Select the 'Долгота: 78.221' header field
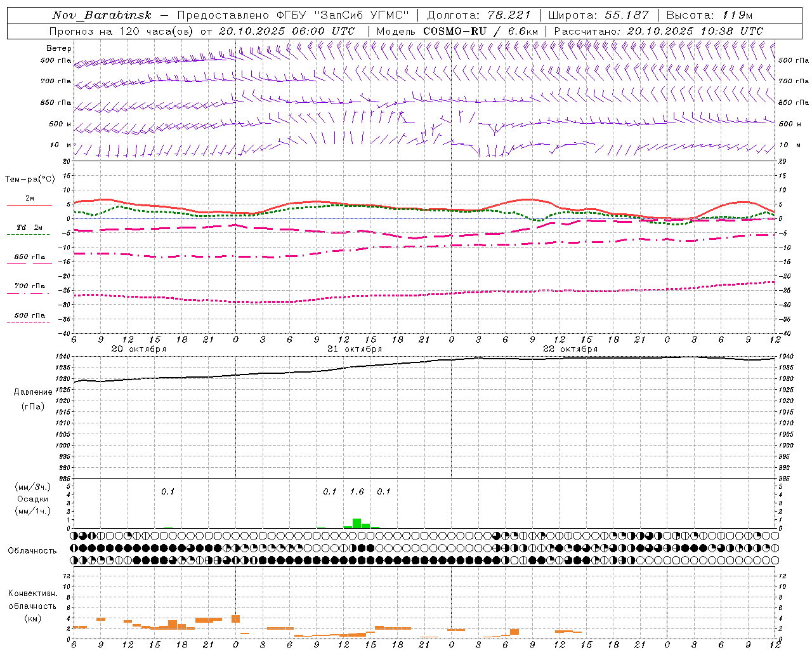 point(479,15)
